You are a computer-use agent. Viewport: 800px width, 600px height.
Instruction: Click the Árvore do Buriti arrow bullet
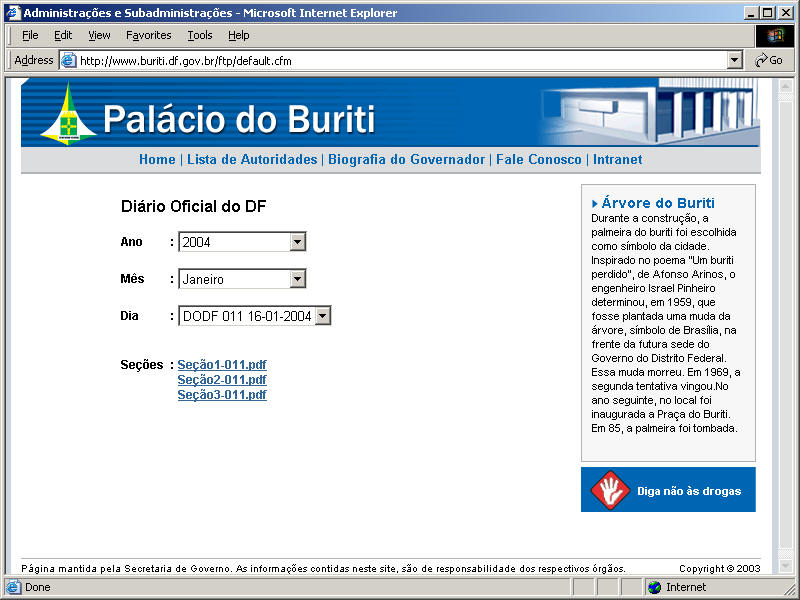[x=595, y=203]
